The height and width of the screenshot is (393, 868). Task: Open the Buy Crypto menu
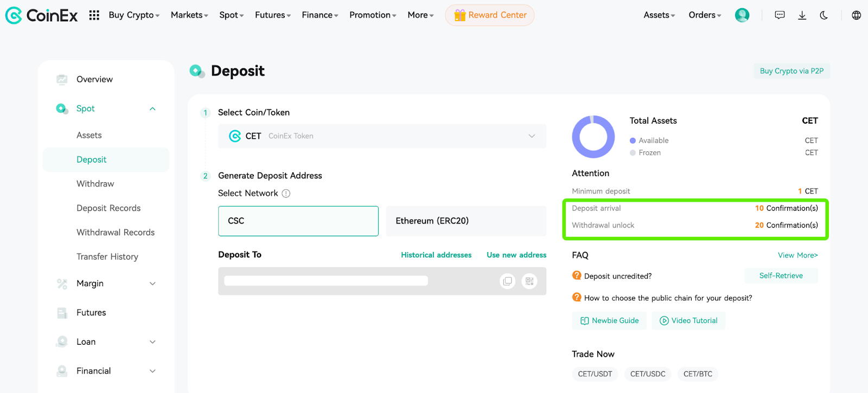[x=134, y=15]
